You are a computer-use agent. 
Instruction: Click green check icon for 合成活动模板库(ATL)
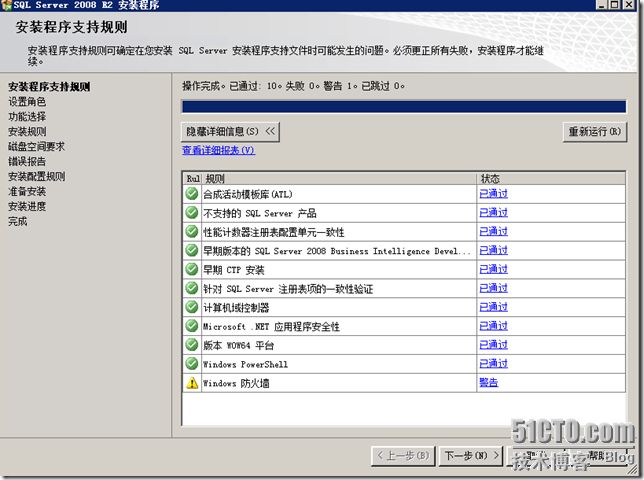point(191,193)
